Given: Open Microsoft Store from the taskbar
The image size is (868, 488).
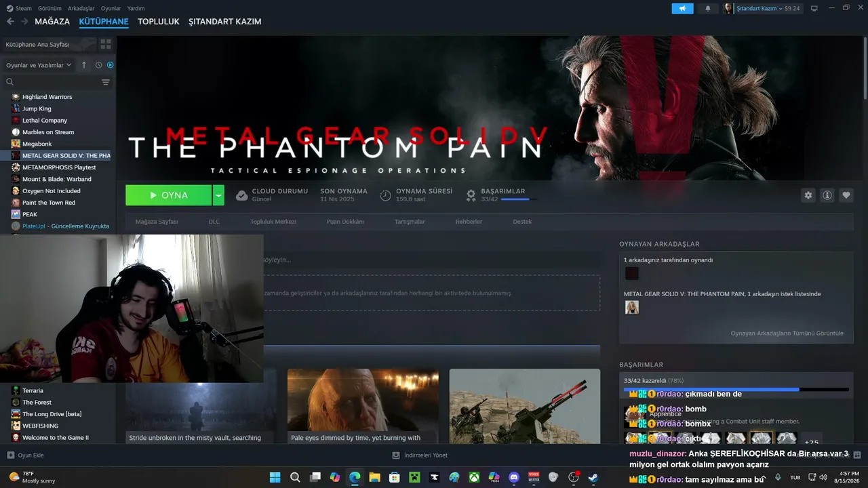Looking at the screenshot, I should coord(395,477).
